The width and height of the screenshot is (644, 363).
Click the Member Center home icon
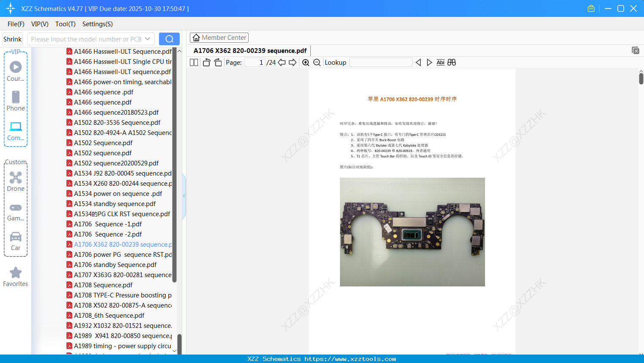(196, 38)
